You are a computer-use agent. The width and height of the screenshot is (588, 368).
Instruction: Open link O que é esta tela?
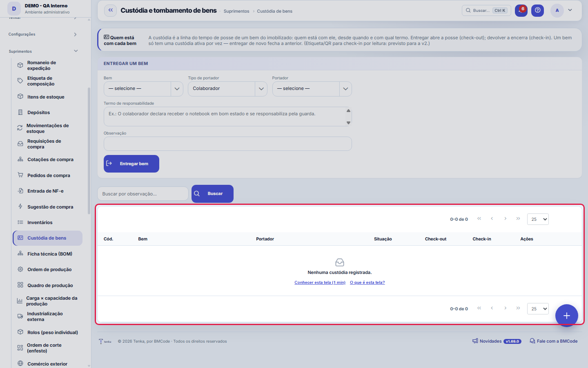[367, 283]
